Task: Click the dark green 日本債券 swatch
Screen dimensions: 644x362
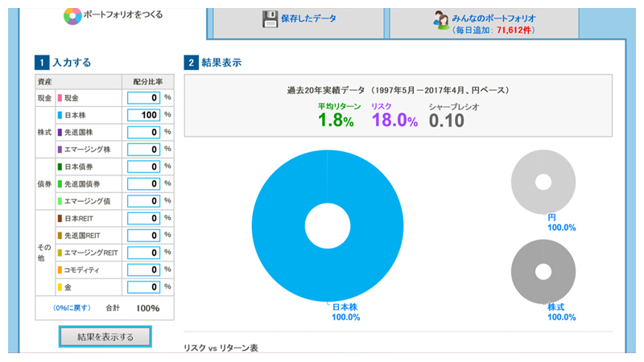Action: click(x=60, y=167)
